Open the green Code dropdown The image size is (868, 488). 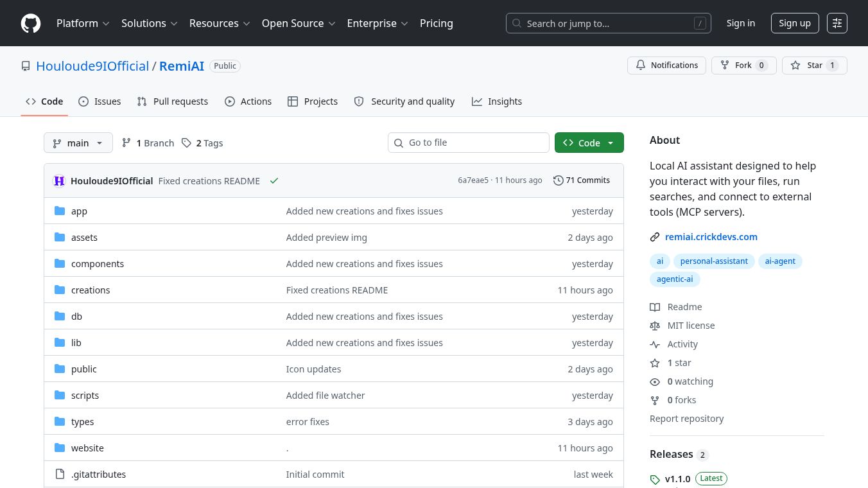point(589,143)
